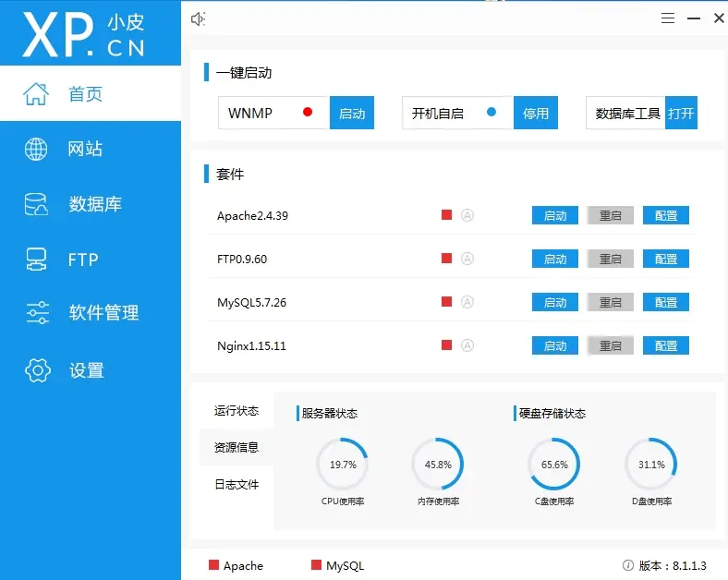Open Nginx1.15.11 配置
Screen dimensions: 728x580
[x=666, y=345]
